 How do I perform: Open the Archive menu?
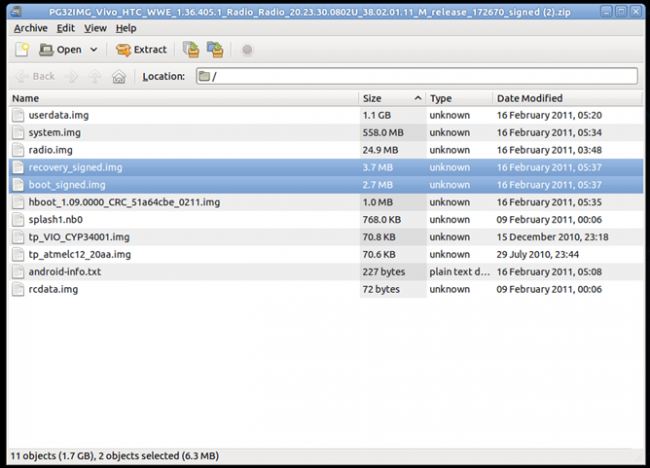31,28
